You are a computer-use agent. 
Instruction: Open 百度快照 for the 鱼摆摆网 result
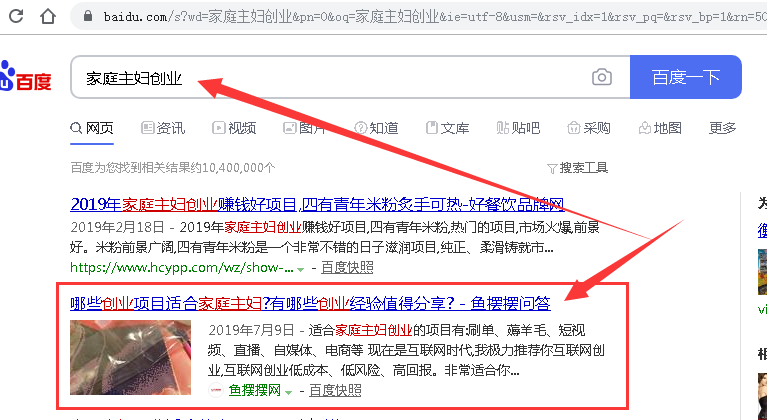point(335,390)
